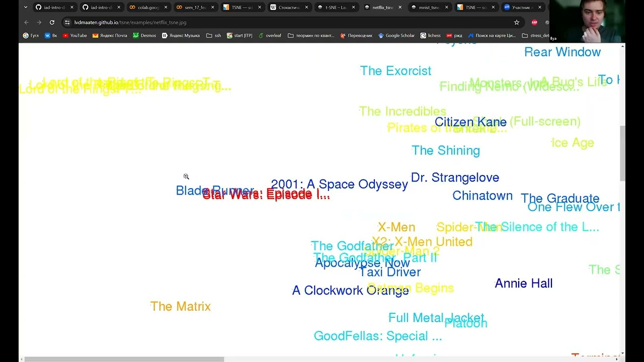Open the lichess bookmark
644x362 pixels.
pyautogui.click(x=430, y=36)
